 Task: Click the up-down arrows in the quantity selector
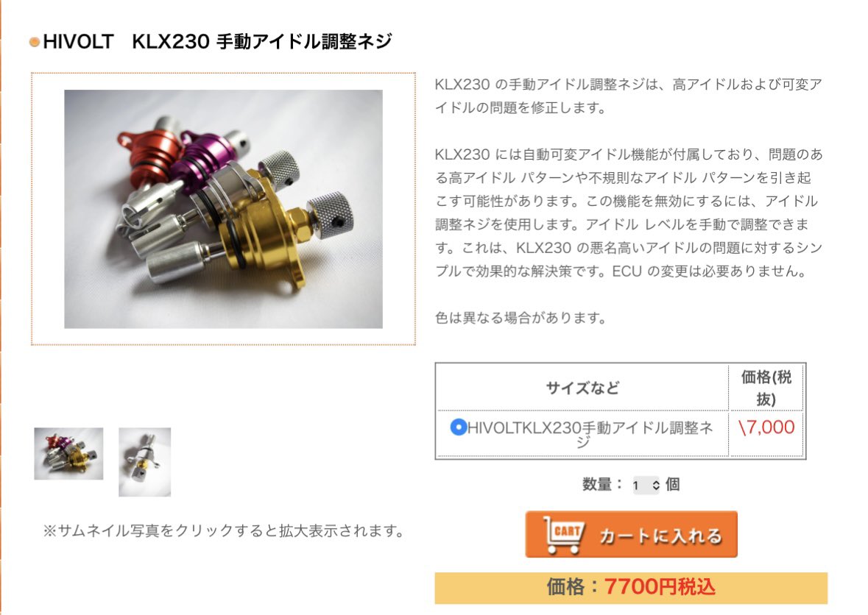(x=655, y=485)
